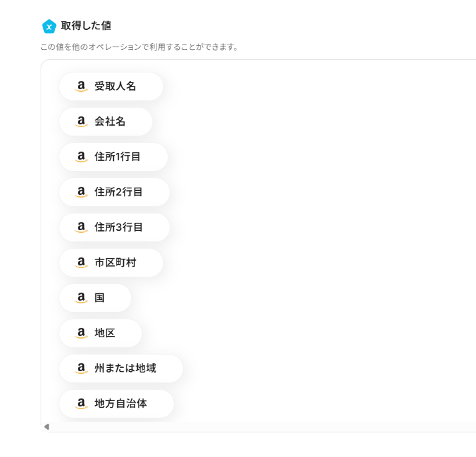Click the Amazon icon beside 国
This screenshot has width=476, height=457.
coord(81,298)
